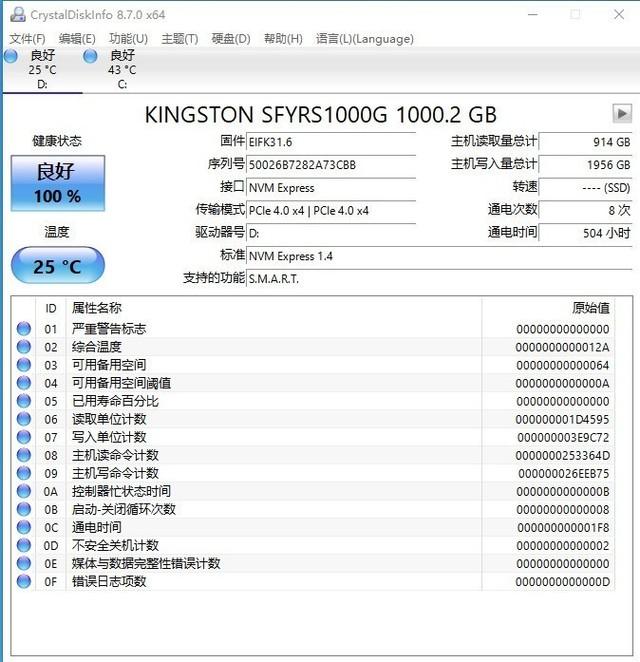Click status orb of row 09 主机写命令计数

click(24, 473)
